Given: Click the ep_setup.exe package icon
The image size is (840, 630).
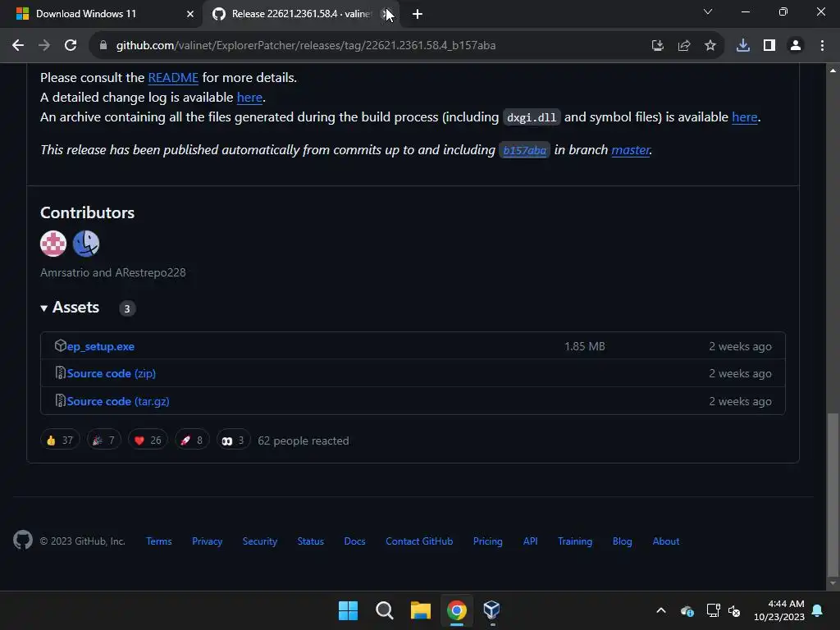Looking at the screenshot, I should pyautogui.click(x=61, y=346).
